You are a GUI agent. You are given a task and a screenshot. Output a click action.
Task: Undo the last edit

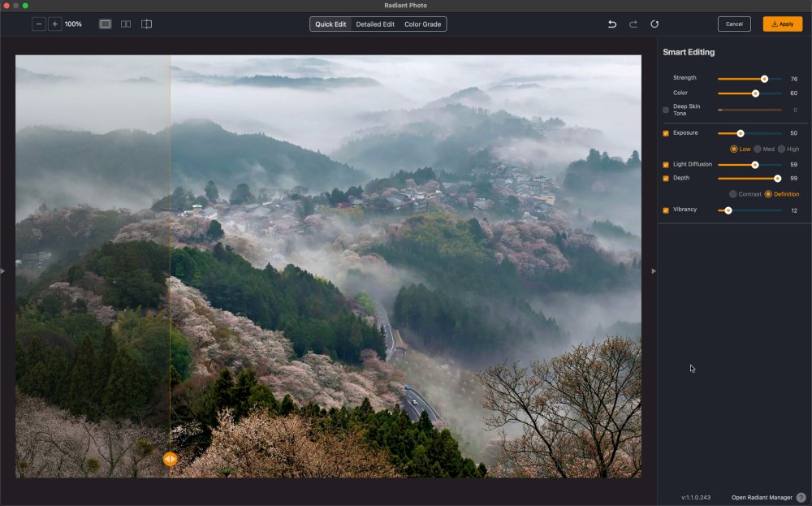click(612, 24)
